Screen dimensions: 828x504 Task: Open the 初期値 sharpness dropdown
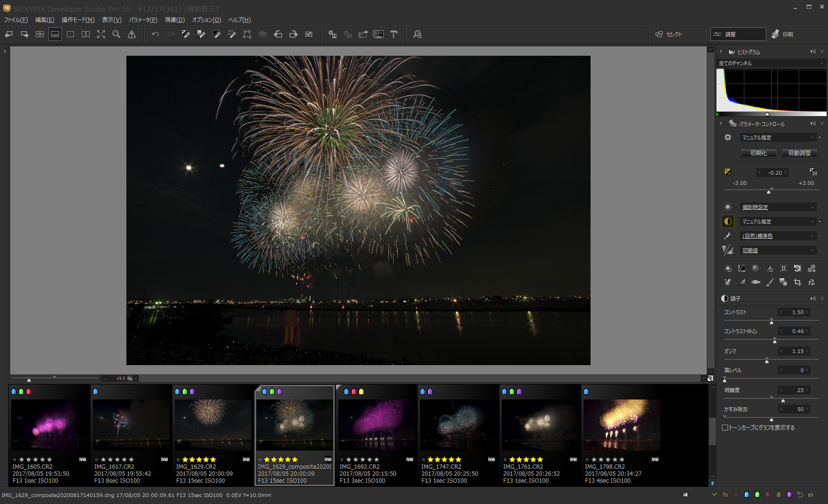click(778, 250)
